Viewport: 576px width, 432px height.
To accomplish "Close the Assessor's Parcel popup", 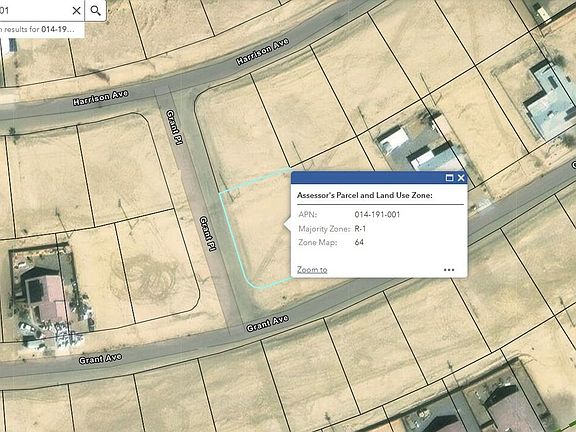I will [461, 178].
